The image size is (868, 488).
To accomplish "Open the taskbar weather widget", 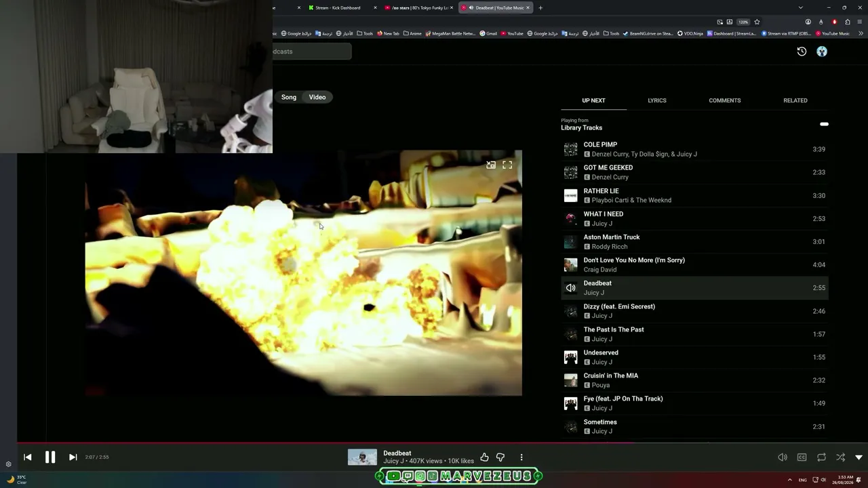I will [x=16, y=479].
